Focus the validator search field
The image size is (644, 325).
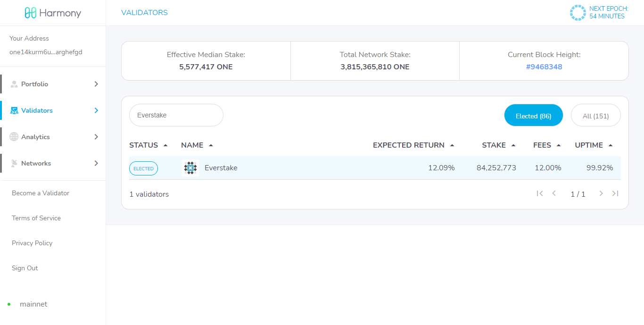tap(176, 115)
